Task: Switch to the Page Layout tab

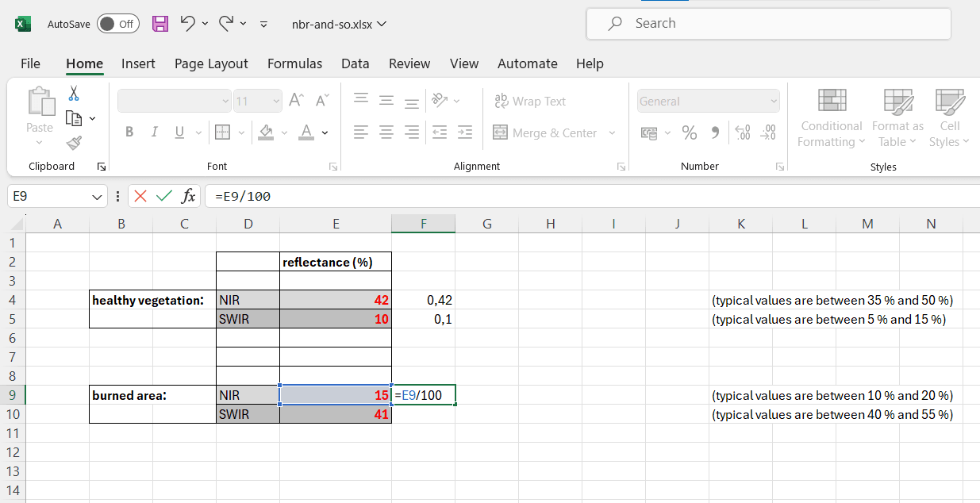Action: click(211, 63)
